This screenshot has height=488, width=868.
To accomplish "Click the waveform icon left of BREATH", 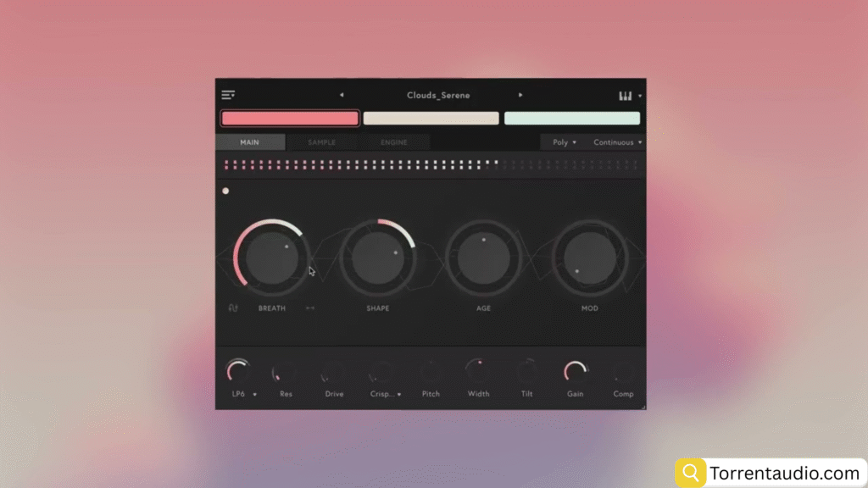I will coord(233,308).
